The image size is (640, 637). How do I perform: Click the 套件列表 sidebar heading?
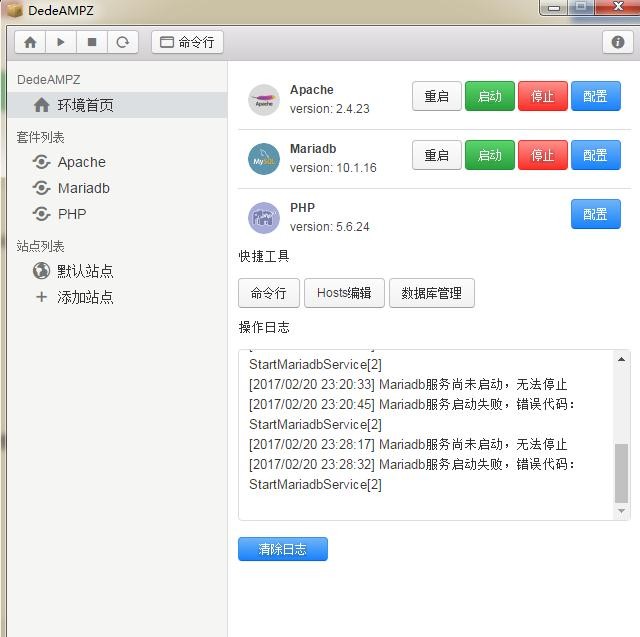point(40,138)
